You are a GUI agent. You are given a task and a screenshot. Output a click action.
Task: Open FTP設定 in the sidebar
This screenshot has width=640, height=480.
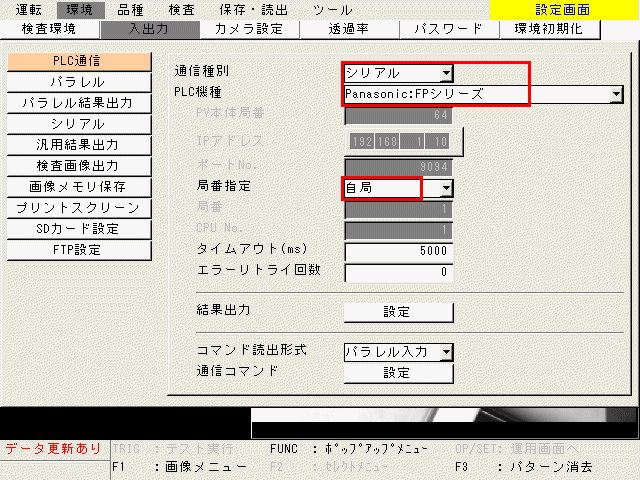point(78,250)
